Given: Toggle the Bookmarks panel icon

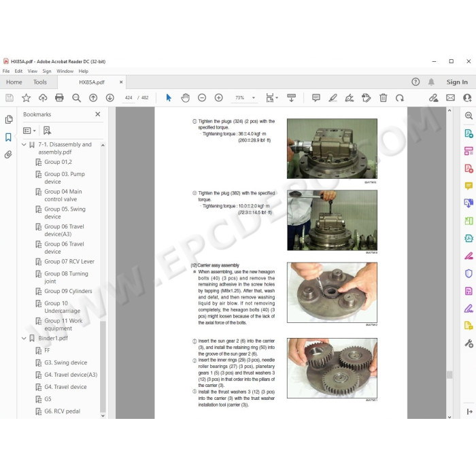Looking at the screenshot, I should point(8,137).
